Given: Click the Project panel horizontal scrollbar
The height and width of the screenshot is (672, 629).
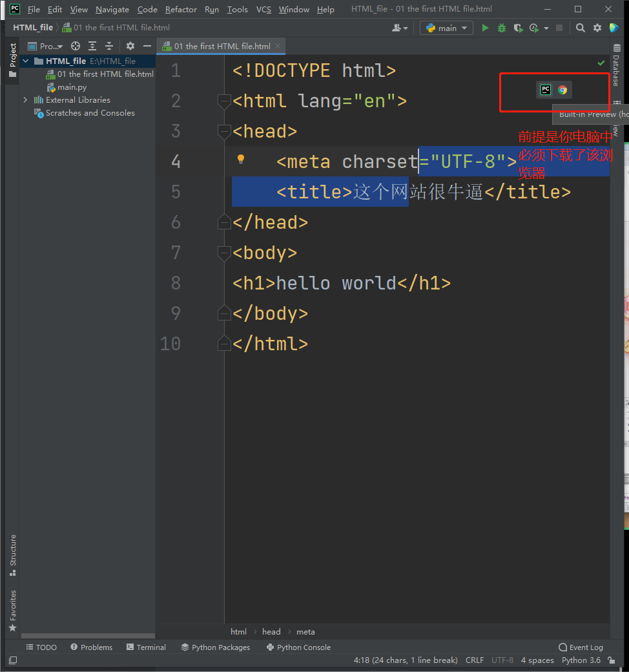Looking at the screenshot, I should (x=88, y=636).
